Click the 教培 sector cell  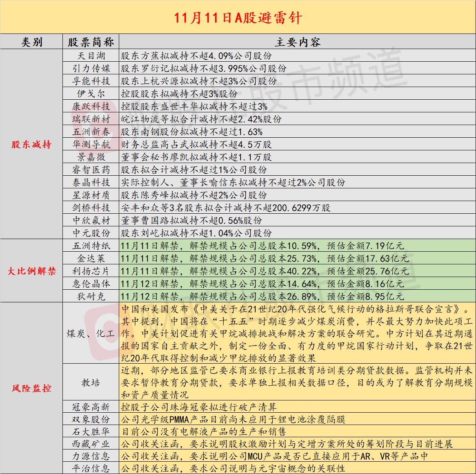click(x=91, y=382)
